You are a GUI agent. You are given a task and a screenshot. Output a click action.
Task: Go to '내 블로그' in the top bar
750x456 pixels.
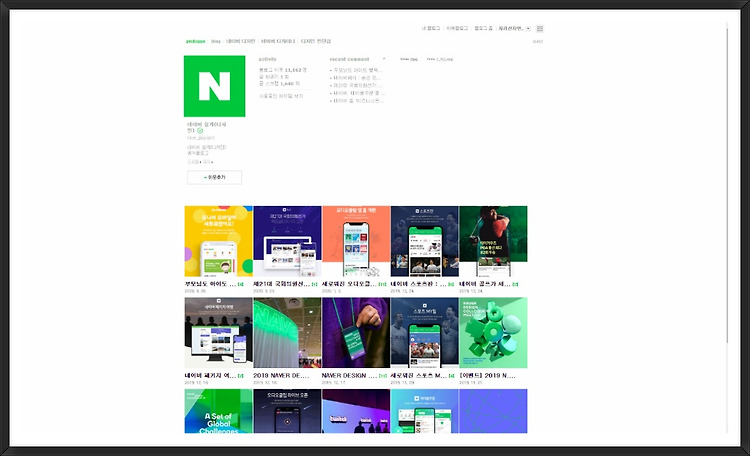click(430, 29)
